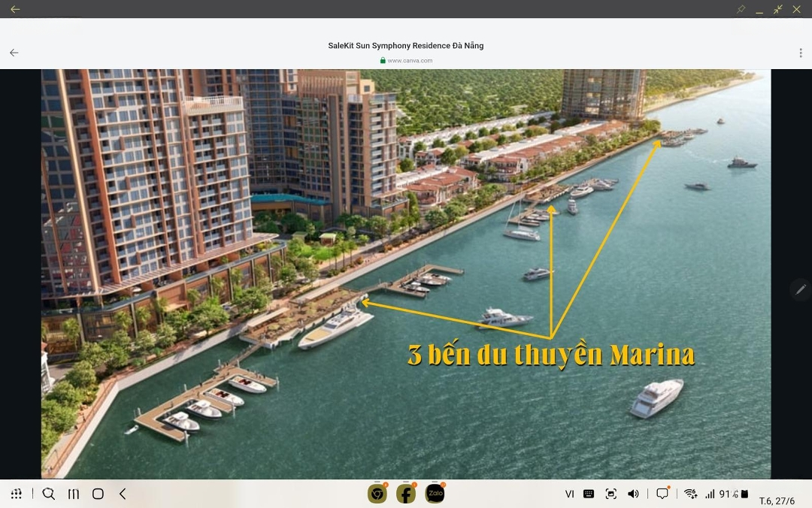Pin the window using the pin icon
The image size is (812, 508).
[741, 9]
